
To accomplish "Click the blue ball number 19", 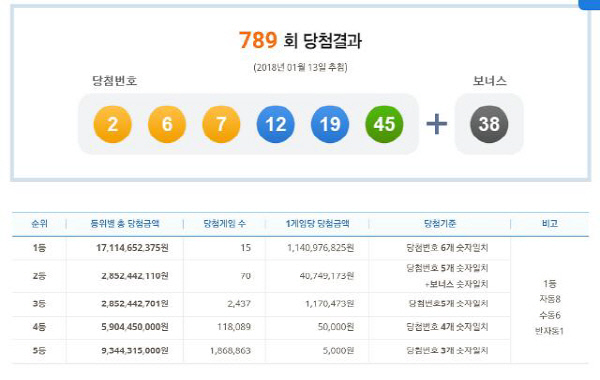I will 330,124.
